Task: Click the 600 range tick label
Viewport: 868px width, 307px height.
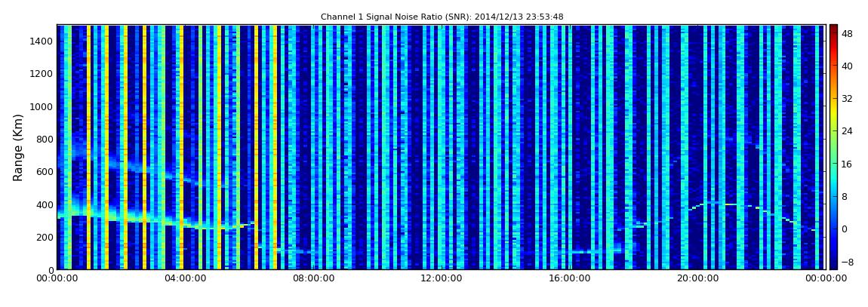Action: [x=45, y=171]
